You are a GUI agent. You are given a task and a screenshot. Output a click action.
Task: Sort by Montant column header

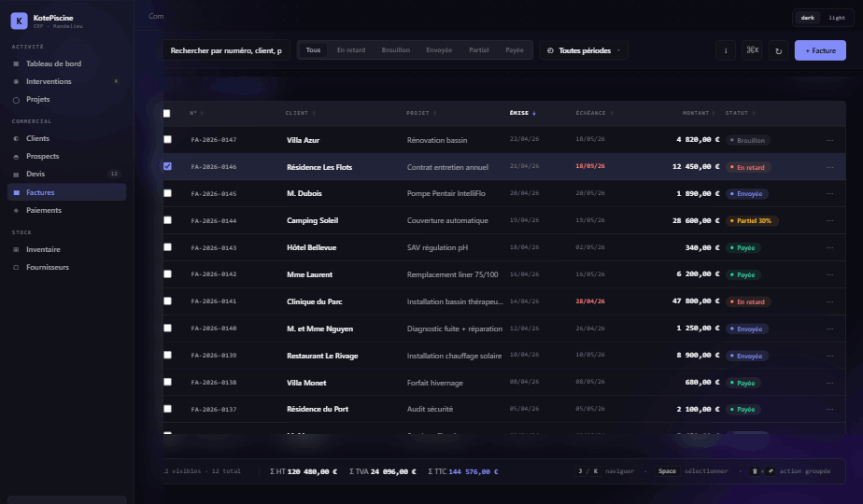point(699,113)
